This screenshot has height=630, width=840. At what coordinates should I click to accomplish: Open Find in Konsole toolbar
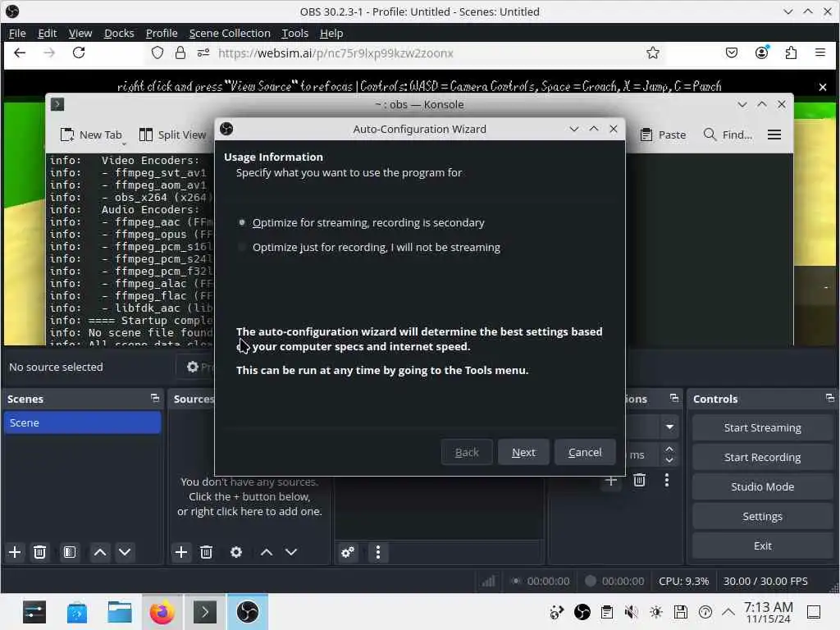click(728, 135)
